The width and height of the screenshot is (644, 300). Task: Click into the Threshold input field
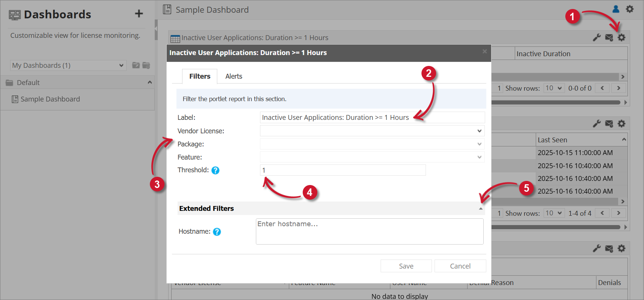(343, 170)
